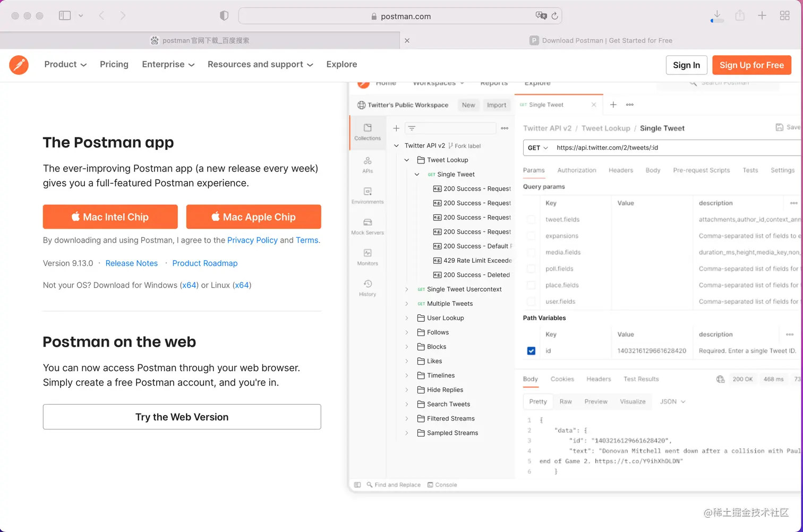Viewport: 803px width, 532px height.
Task: Check the media.fields query param checkbox
Action: [531, 252]
